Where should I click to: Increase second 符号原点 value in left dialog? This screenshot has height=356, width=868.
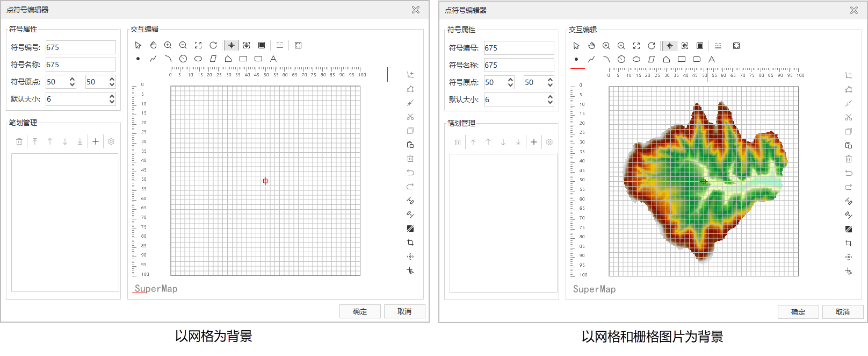112,79
